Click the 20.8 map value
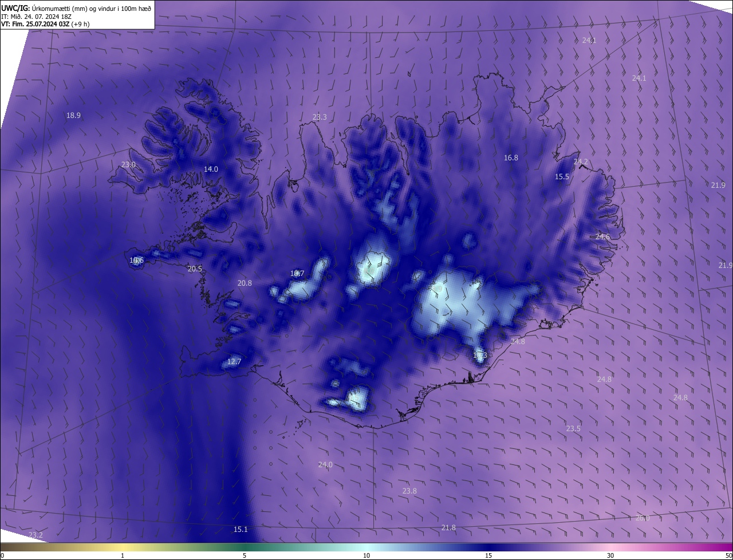733x560 pixels. coord(245,283)
